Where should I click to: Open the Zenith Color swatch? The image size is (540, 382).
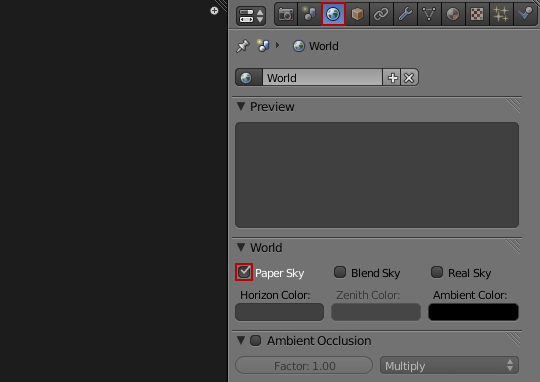(376, 312)
